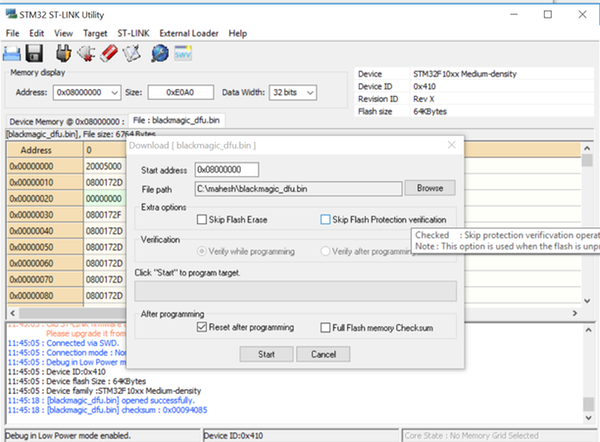Viewport: 600px width, 442px height.
Task: Open the Help menu
Action: [238, 33]
